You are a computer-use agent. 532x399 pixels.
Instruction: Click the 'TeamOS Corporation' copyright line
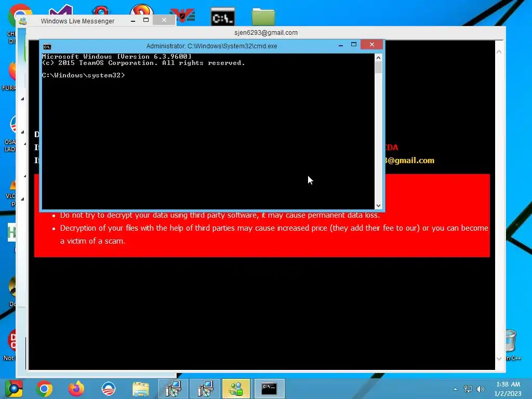coord(143,63)
